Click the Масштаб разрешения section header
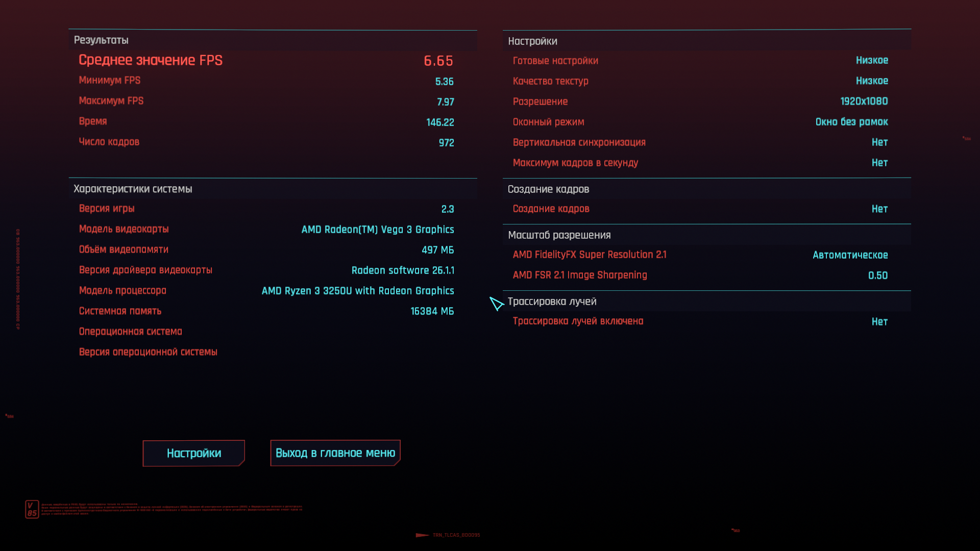This screenshot has width=980, height=551. point(559,235)
